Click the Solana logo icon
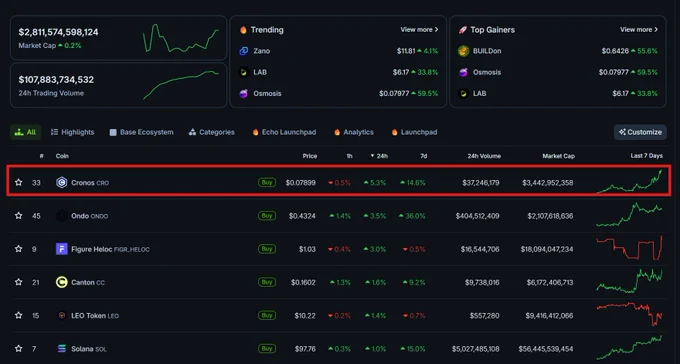 (62, 348)
